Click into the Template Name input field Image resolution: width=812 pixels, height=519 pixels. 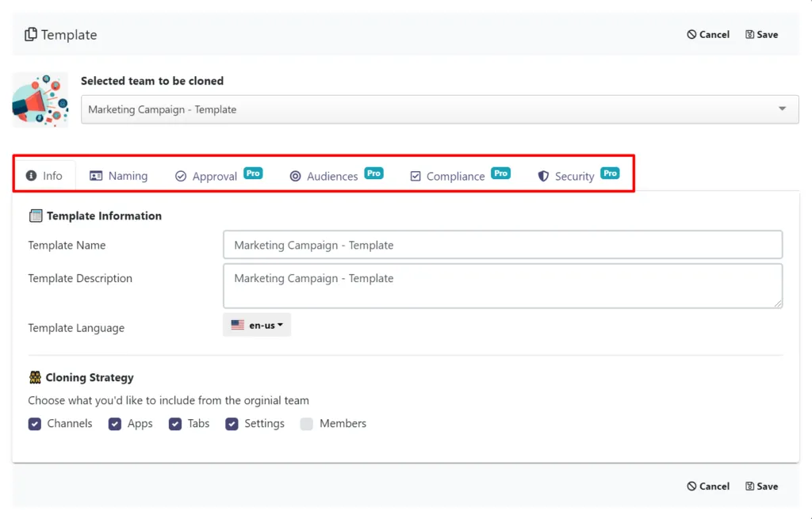pyautogui.click(x=503, y=245)
